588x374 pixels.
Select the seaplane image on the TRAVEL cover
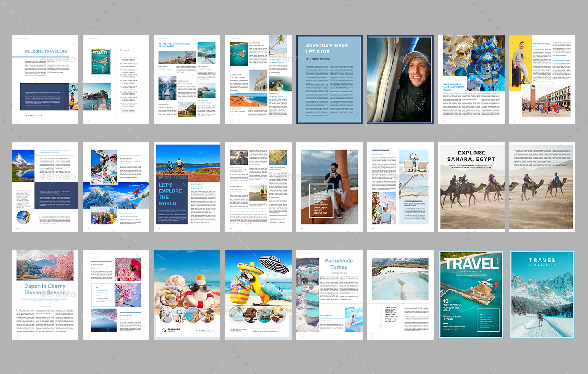[x=488, y=283]
